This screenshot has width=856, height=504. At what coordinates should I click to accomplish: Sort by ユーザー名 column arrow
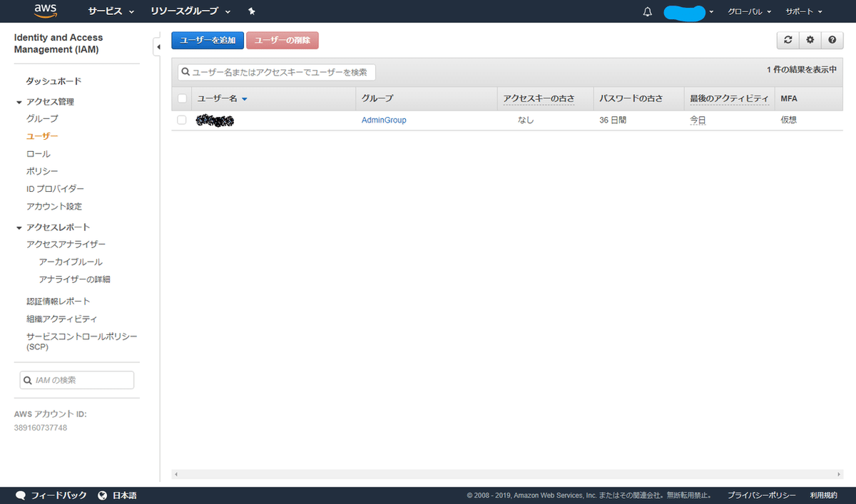[245, 99]
